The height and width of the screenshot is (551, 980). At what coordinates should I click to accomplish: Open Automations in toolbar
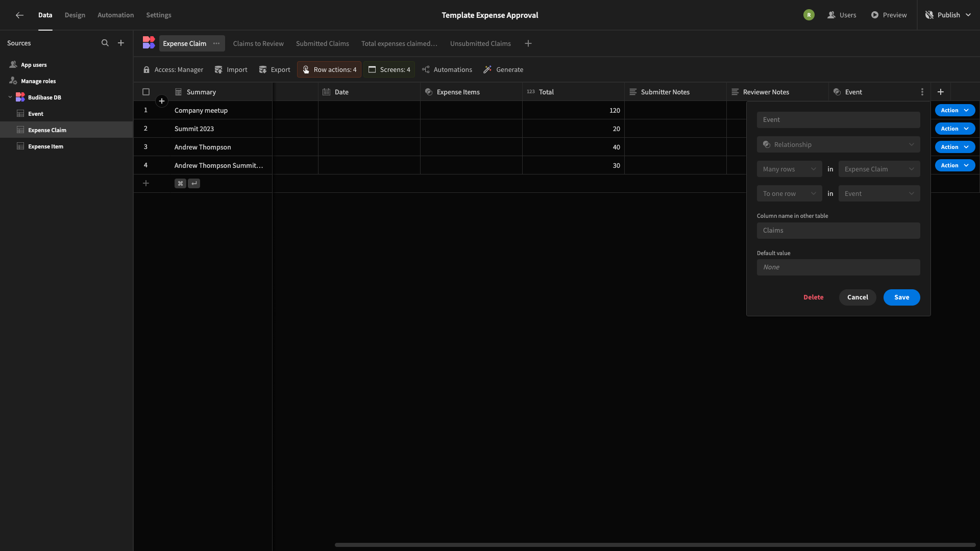pyautogui.click(x=447, y=69)
